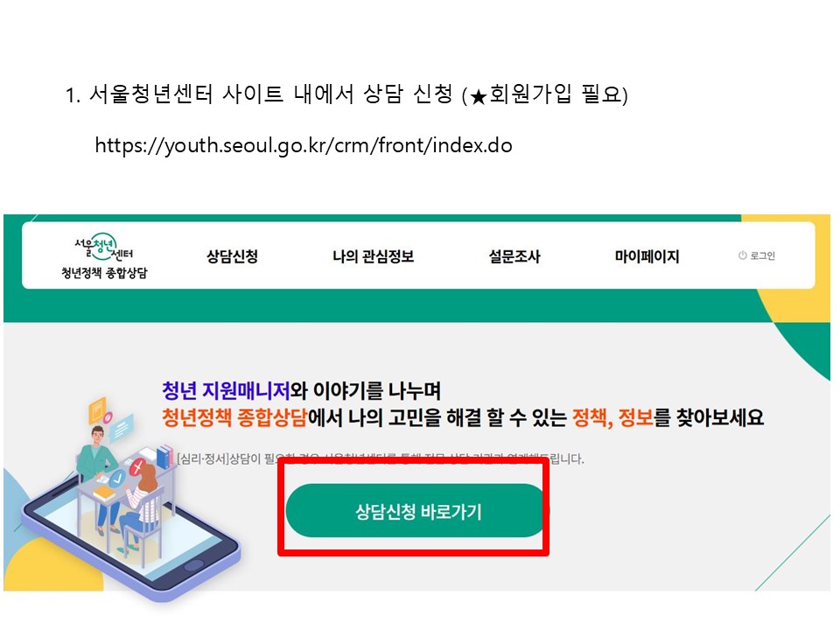This screenshot has width=840, height=630.
Task: Click the light blue chat bubble icon
Action: click(x=122, y=428)
